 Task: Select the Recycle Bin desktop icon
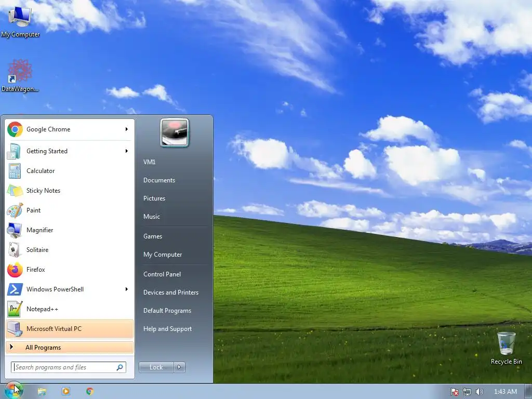[x=506, y=348]
